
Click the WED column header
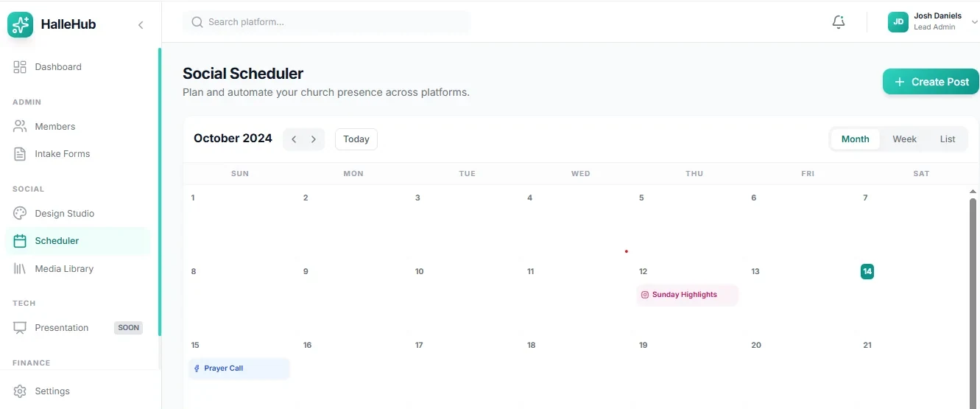pyautogui.click(x=580, y=174)
